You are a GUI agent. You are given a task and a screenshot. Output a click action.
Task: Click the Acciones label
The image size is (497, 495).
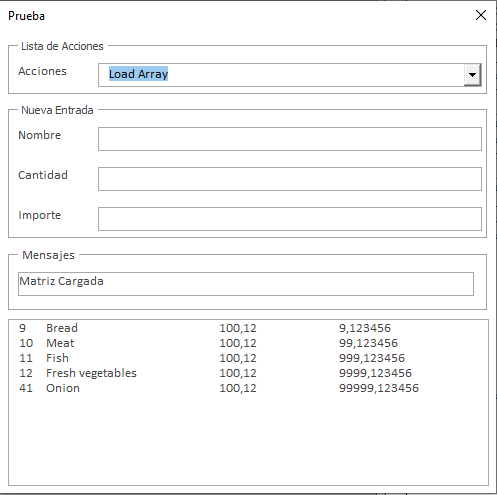tap(42, 71)
